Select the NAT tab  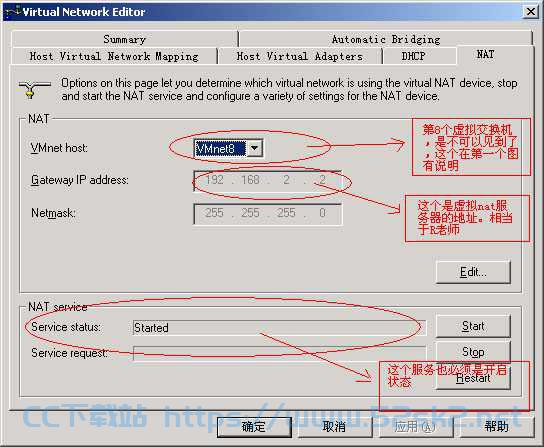click(x=486, y=54)
